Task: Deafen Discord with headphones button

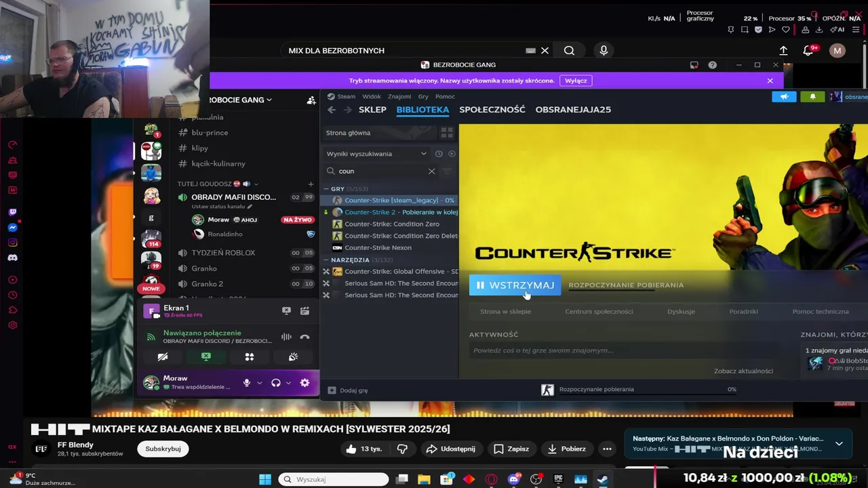Action: click(276, 383)
